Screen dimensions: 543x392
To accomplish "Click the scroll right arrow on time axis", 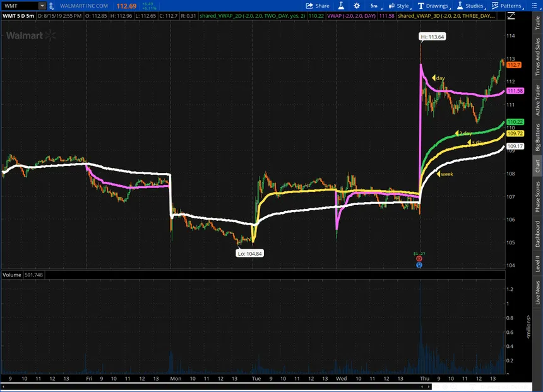I will 429,386.
